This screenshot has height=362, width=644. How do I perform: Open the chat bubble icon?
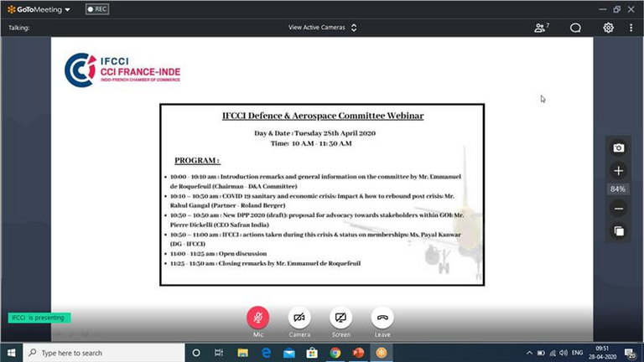point(575,28)
